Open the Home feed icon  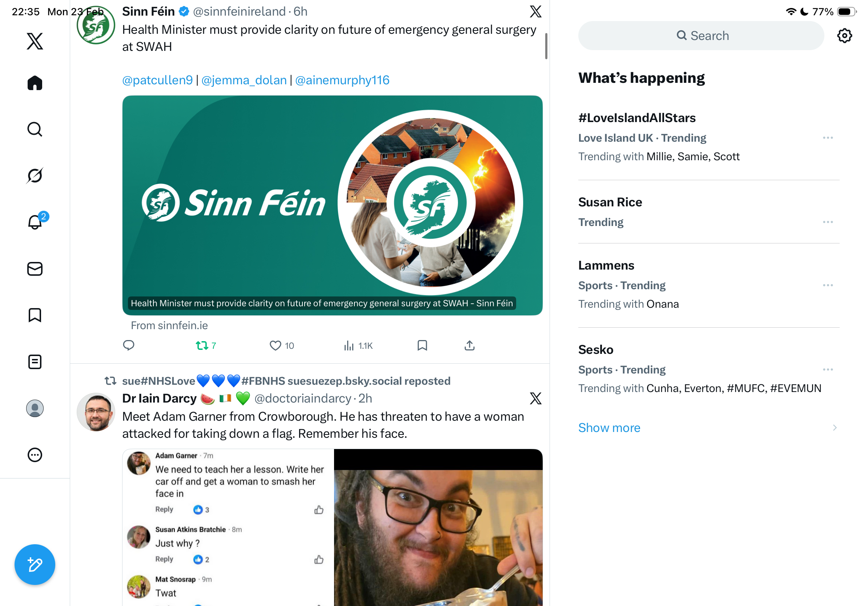35,83
